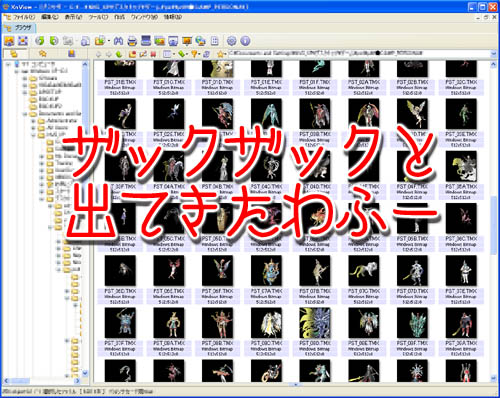500x398 pixels.
Task: Click folder tree scrollbar down arrow
Action: click(85, 373)
